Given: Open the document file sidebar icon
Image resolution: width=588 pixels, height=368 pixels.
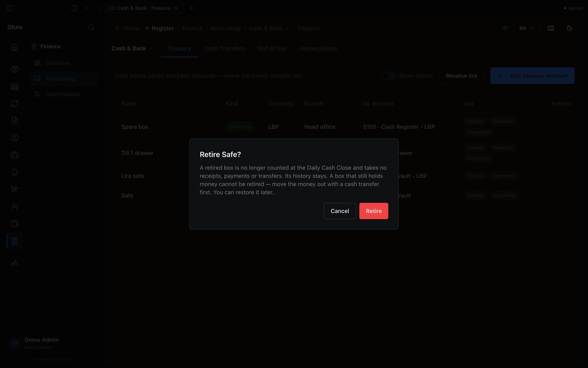Looking at the screenshot, I should coord(14,121).
